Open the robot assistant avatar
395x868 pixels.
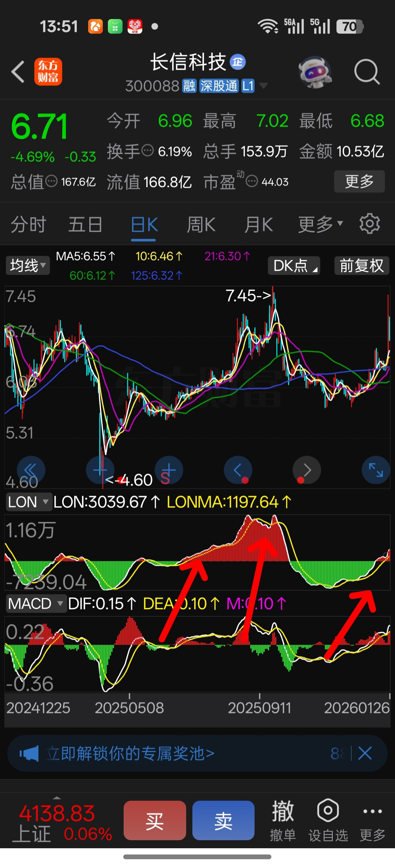point(315,72)
